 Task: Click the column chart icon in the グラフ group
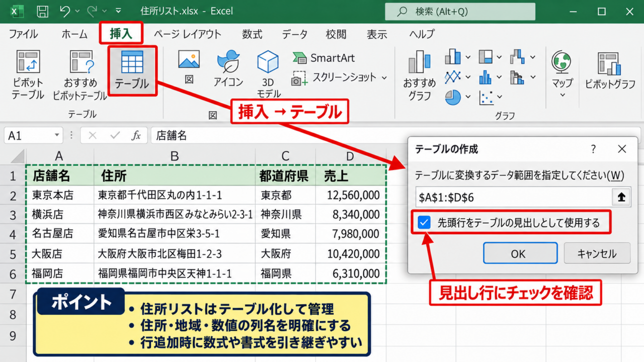(453, 57)
